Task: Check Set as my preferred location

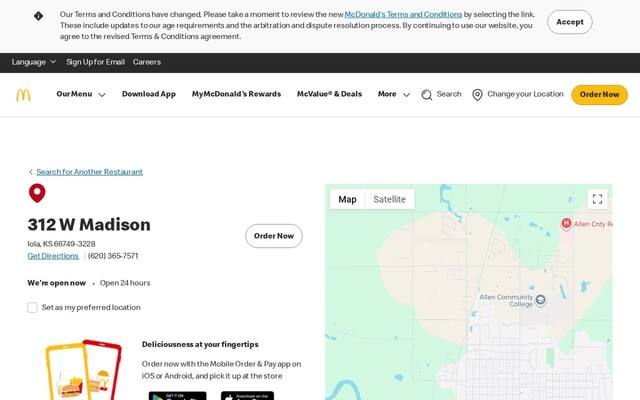Action: tap(32, 307)
